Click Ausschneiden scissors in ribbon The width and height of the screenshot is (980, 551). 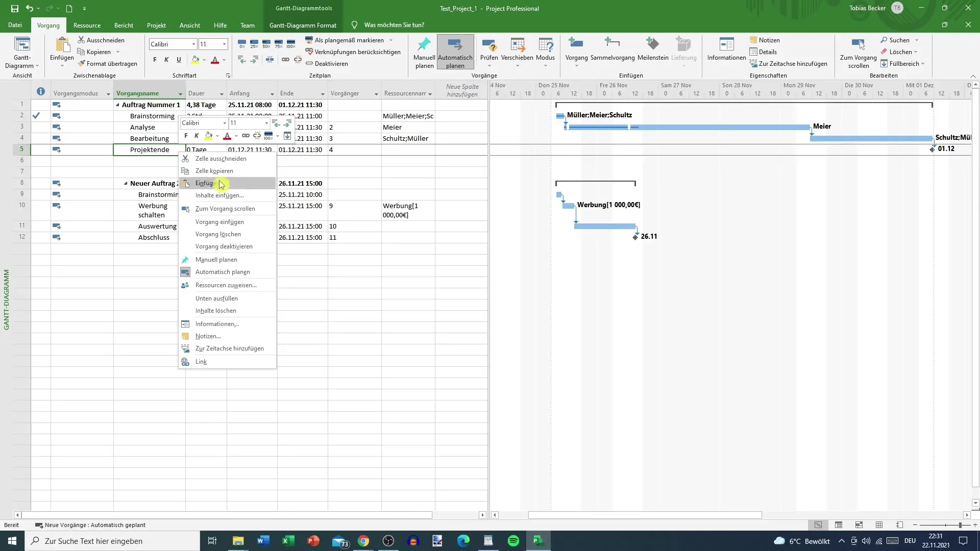(x=81, y=40)
